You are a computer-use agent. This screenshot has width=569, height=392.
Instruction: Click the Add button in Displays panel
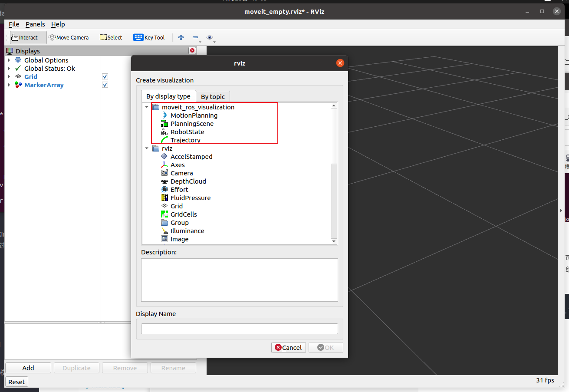[x=28, y=368]
